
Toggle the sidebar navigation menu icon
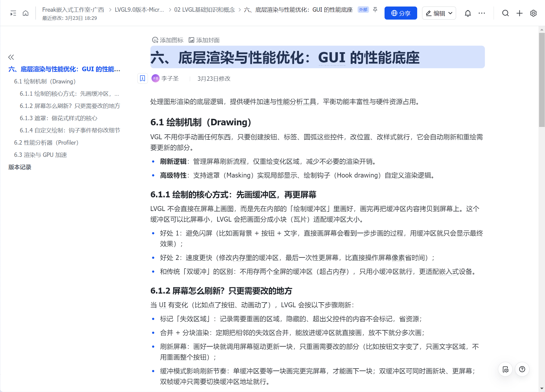(x=13, y=13)
